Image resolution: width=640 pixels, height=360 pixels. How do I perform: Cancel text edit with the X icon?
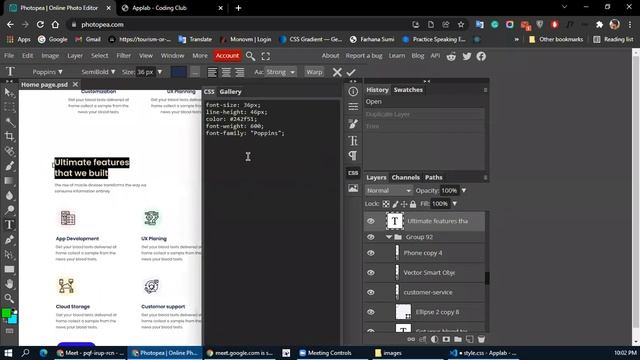pyautogui.click(x=337, y=72)
